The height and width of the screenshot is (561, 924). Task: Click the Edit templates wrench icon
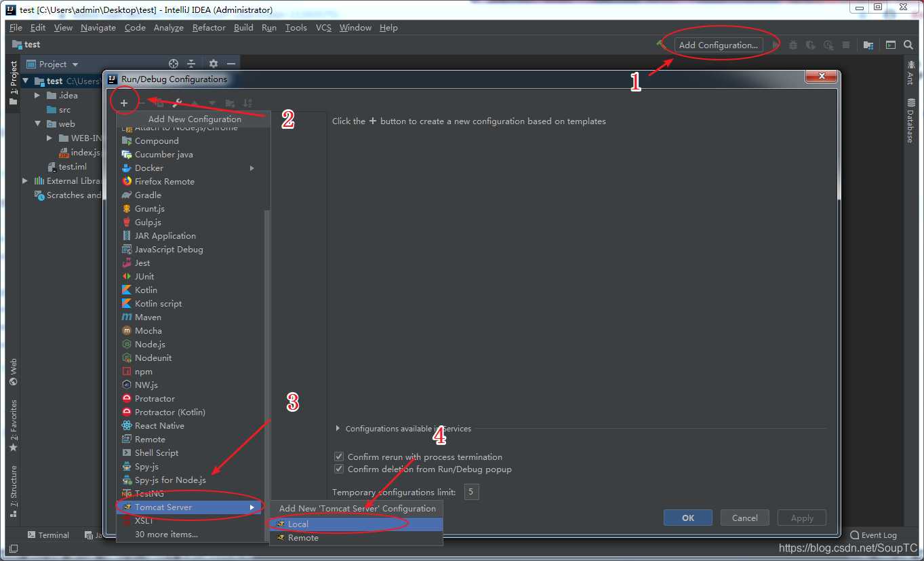click(x=178, y=103)
